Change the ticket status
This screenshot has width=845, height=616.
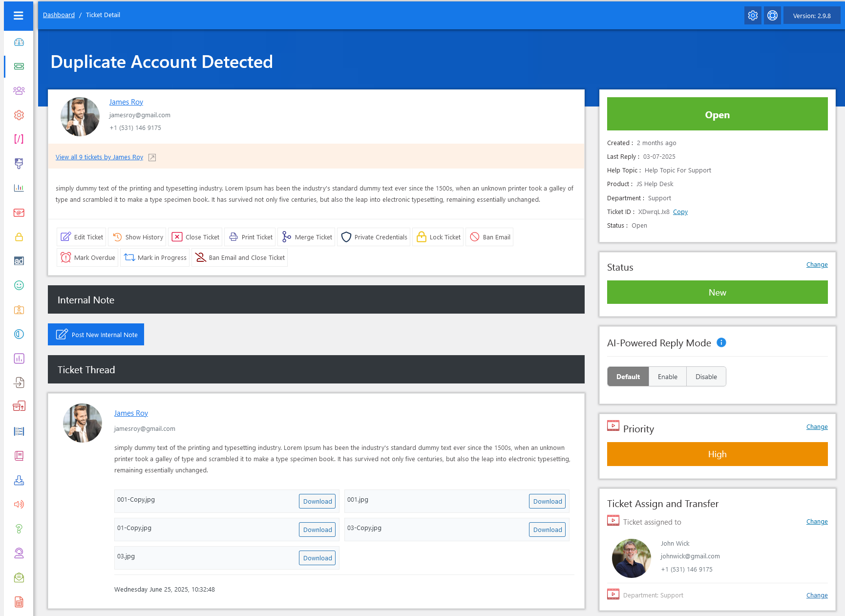point(817,265)
